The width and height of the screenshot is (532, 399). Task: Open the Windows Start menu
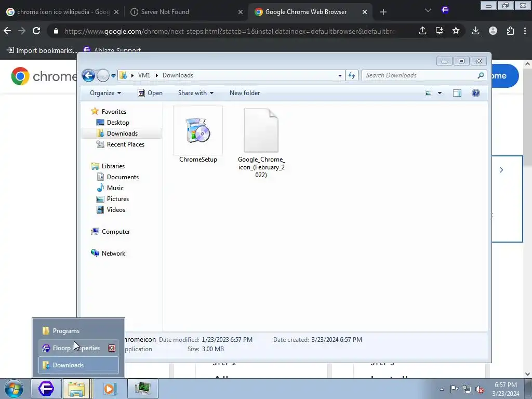(14, 389)
